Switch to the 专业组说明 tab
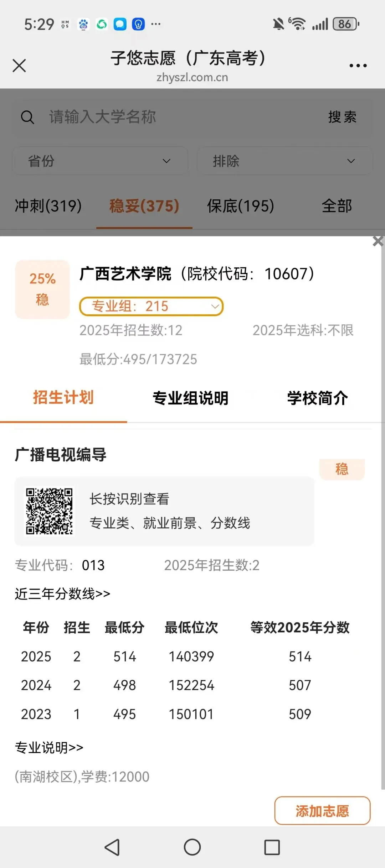The image size is (385, 868). coord(190,398)
